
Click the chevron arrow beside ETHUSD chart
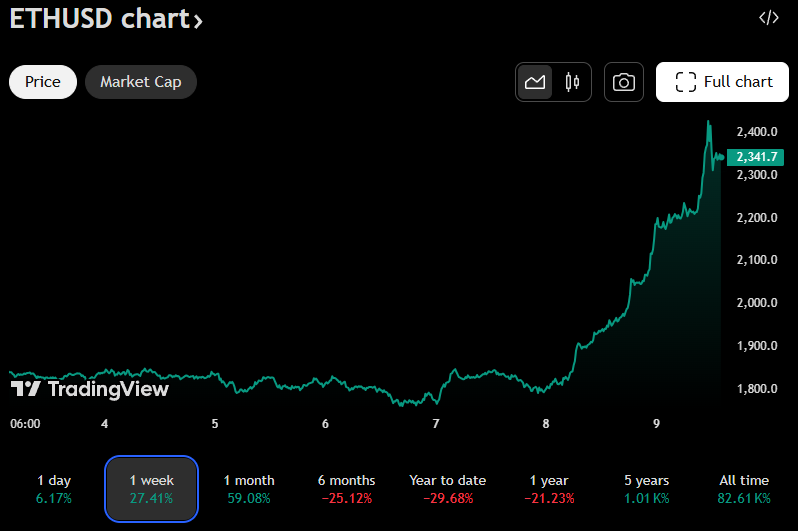(x=197, y=20)
